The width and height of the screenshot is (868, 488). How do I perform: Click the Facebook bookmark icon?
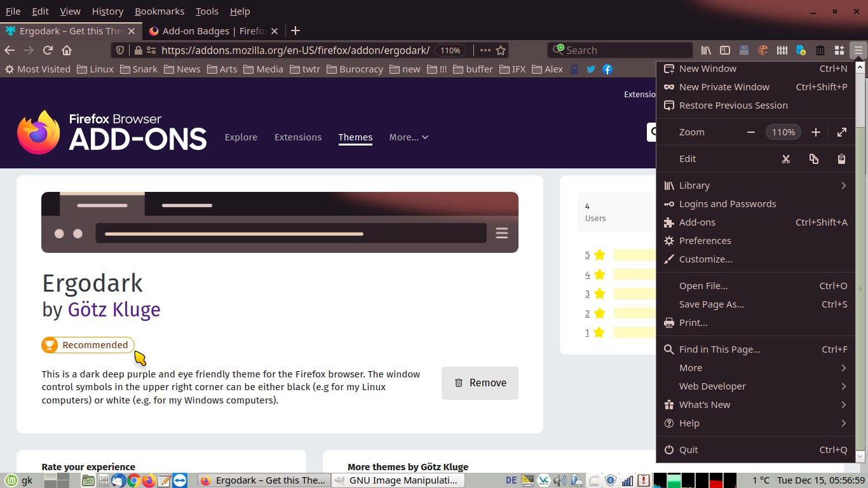click(607, 69)
